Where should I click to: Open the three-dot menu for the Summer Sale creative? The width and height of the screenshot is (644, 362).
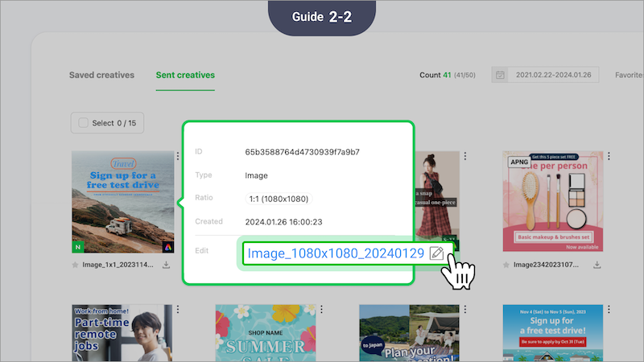click(x=321, y=310)
